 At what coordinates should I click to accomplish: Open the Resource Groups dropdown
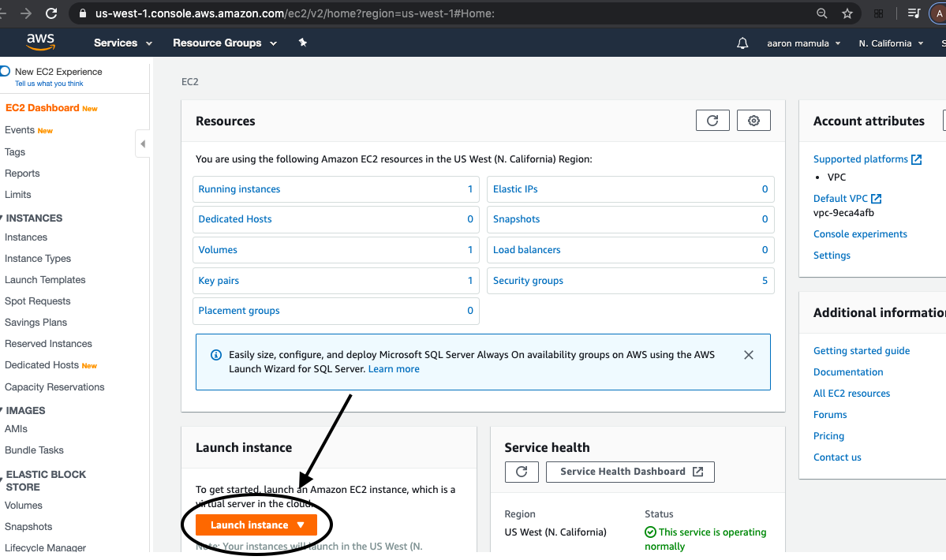pyautogui.click(x=224, y=43)
